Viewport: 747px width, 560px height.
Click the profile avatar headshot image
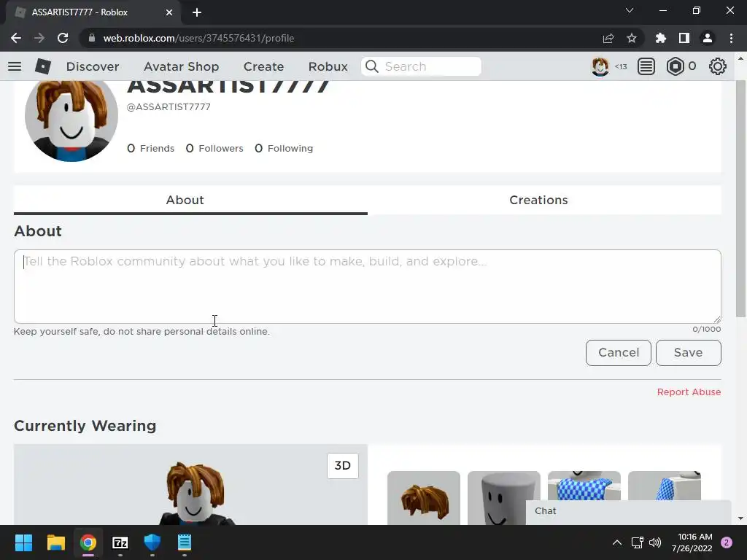(71, 121)
